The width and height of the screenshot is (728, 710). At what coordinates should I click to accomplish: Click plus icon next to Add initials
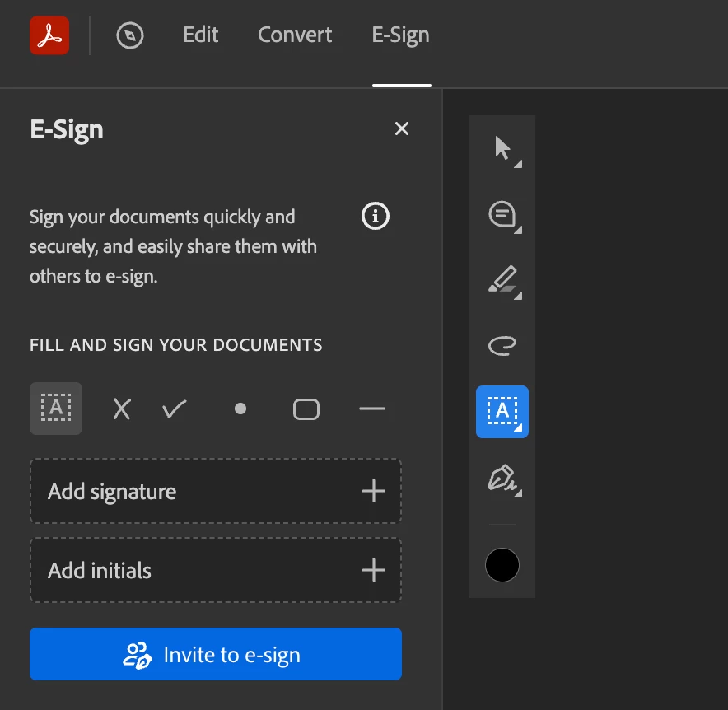click(x=374, y=570)
